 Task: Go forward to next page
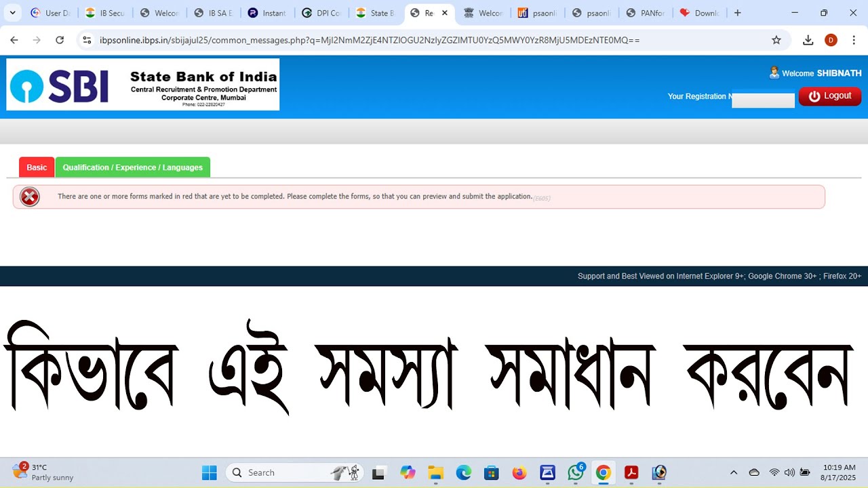coord(37,40)
